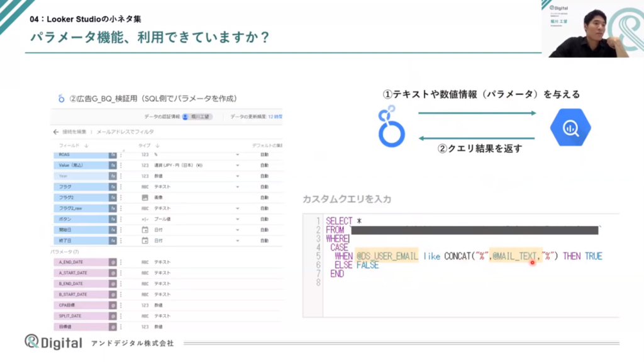Screen dimensions: 644x362
Task: Expand type dropdown for フラグ text field
Action: pos(238,187)
